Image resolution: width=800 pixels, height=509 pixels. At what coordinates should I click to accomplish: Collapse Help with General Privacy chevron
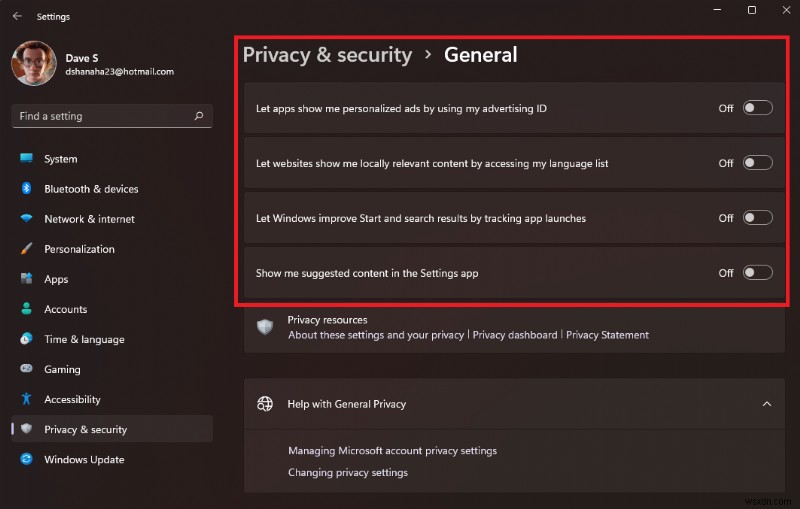(767, 404)
